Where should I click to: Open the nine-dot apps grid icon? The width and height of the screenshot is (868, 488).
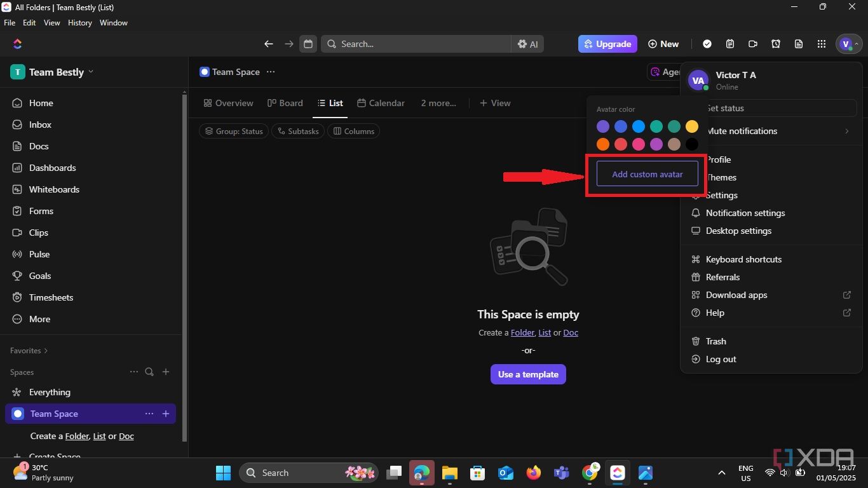[x=822, y=44]
